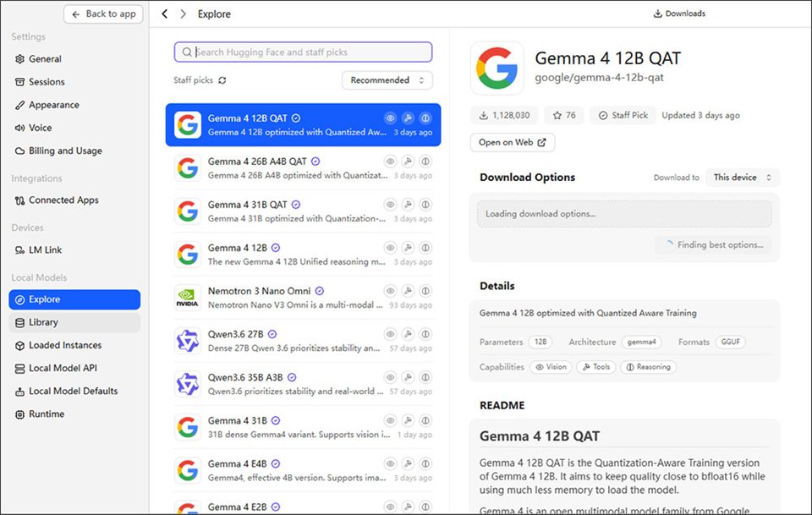Open the Download to This device dropdown
Screen dimensions: 812x515
pyautogui.click(x=742, y=178)
